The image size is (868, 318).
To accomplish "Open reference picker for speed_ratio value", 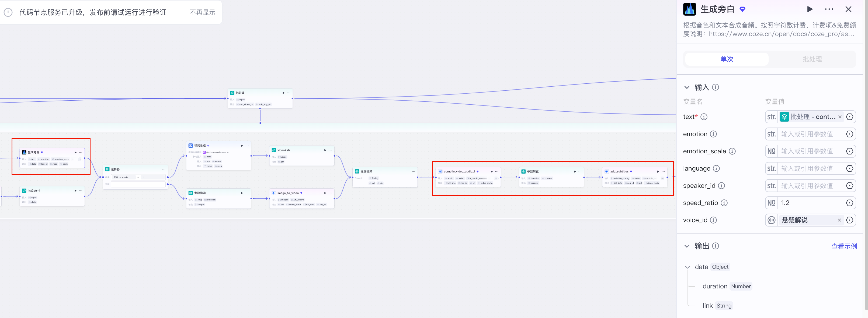I will pos(849,203).
